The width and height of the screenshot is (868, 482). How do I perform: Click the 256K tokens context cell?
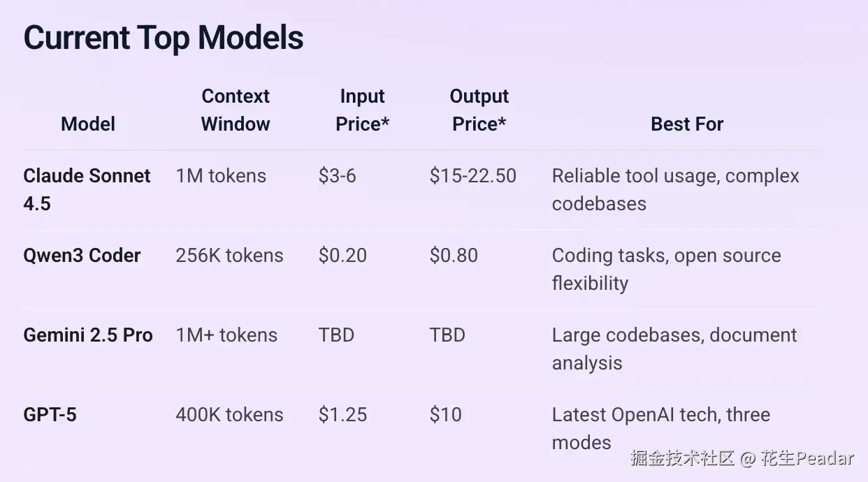click(229, 256)
